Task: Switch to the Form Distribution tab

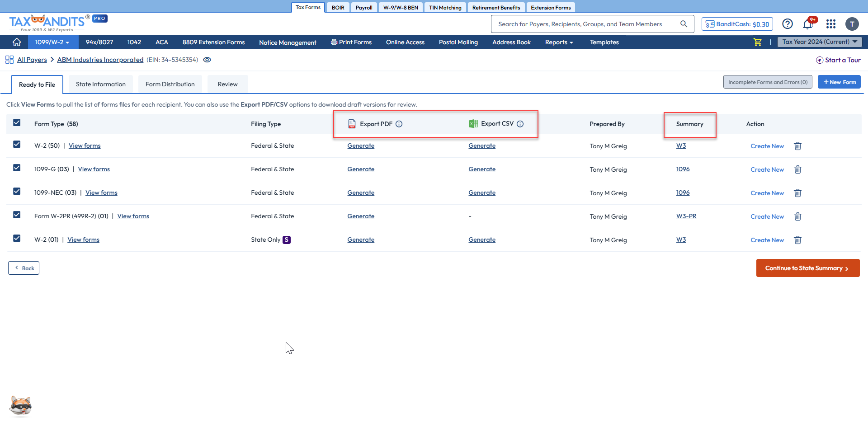Action: click(170, 84)
